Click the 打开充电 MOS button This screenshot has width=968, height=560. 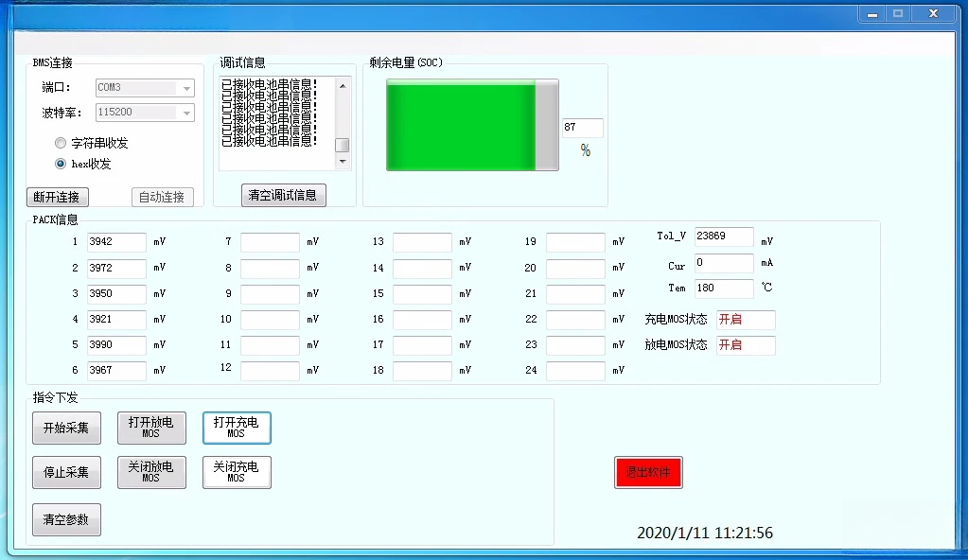pyautogui.click(x=237, y=428)
